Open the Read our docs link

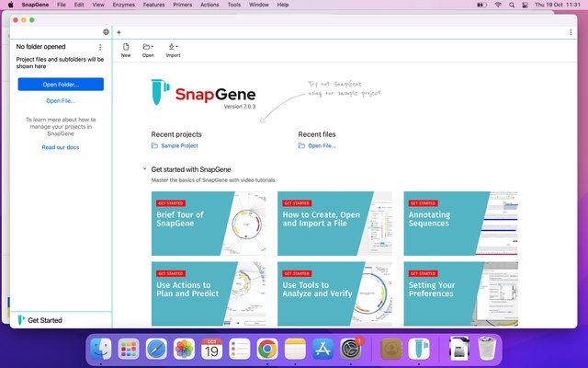pos(61,147)
